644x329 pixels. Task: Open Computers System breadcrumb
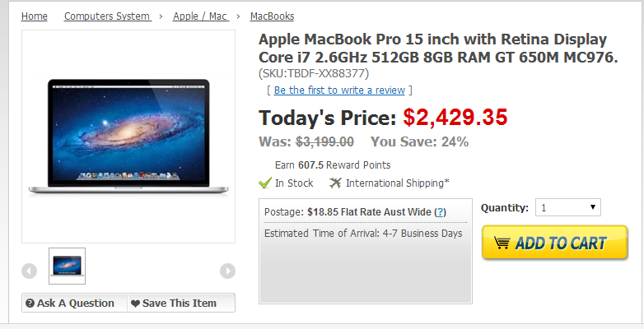[108, 16]
